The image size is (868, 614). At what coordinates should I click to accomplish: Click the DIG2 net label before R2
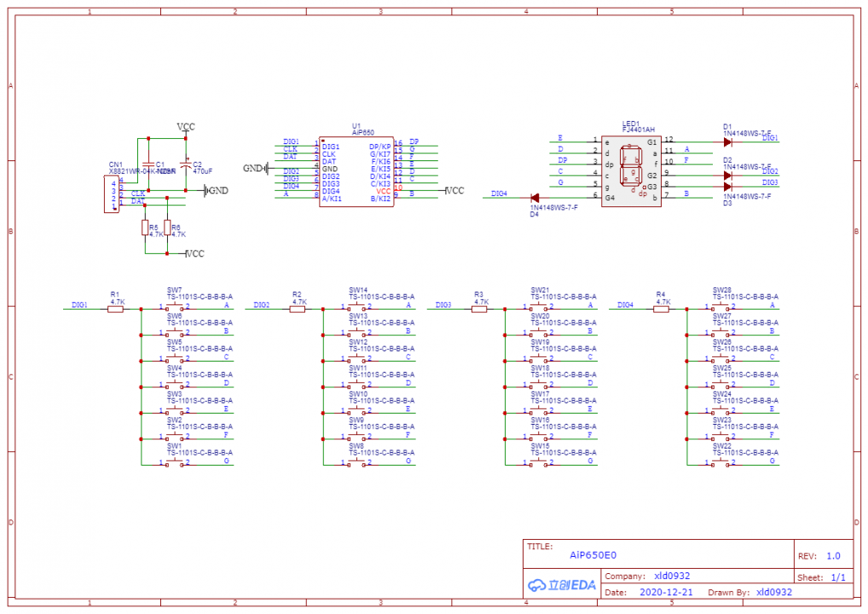[261, 305]
